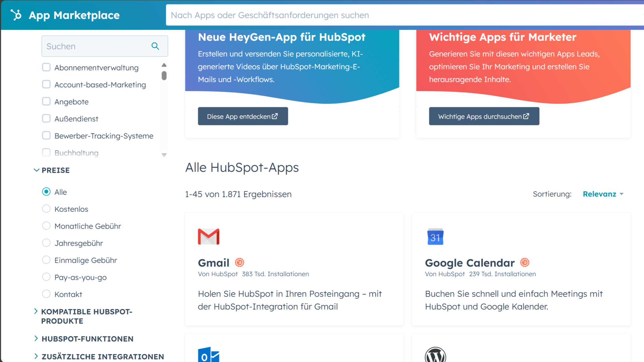Pick the Jahresgebühr price option
644x362 pixels.
pos(46,243)
